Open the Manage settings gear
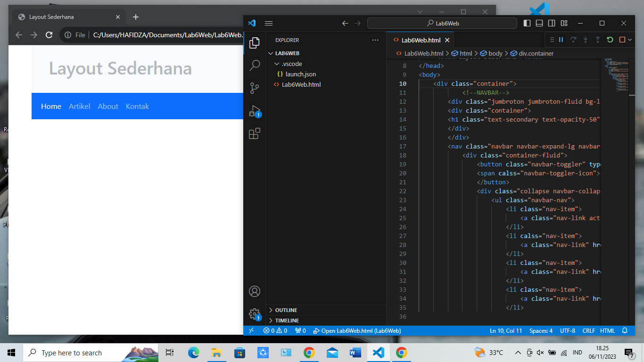The height and width of the screenshot is (362, 644). tap(255, 314)
